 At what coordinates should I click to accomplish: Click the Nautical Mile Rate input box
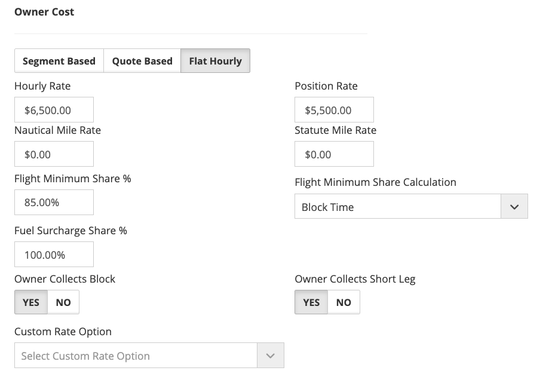click(54, 154)
